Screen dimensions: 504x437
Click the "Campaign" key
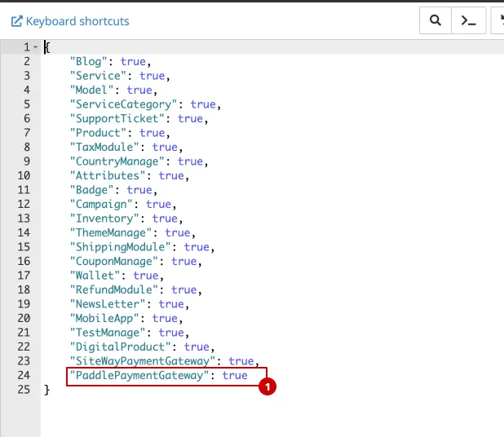(102, 205)
